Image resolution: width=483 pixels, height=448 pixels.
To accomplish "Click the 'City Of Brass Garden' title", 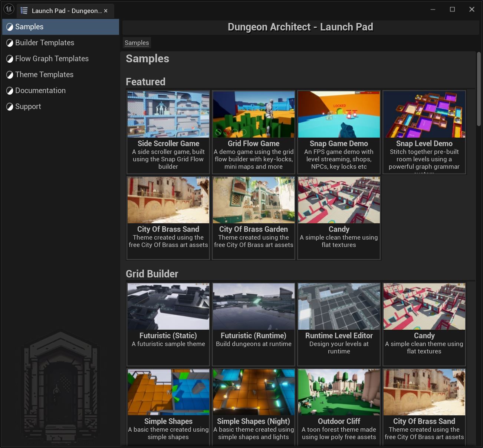I will [x=254, y=229].
